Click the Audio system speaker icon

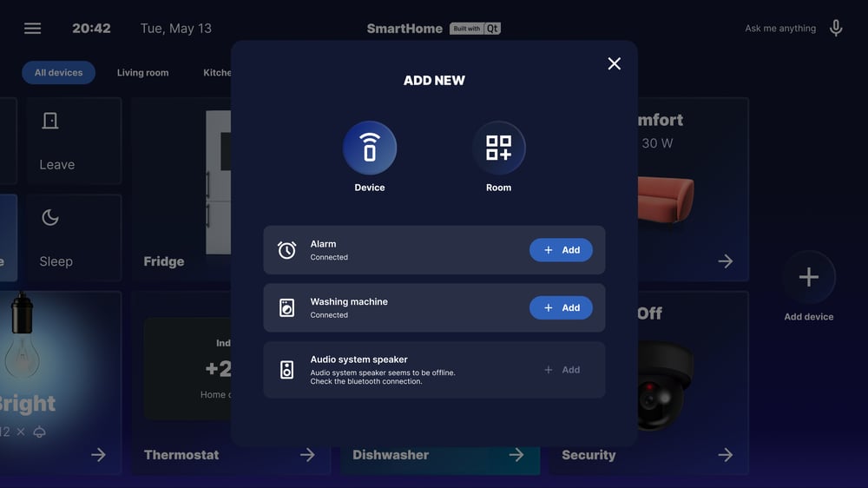(x=287, y=370)
